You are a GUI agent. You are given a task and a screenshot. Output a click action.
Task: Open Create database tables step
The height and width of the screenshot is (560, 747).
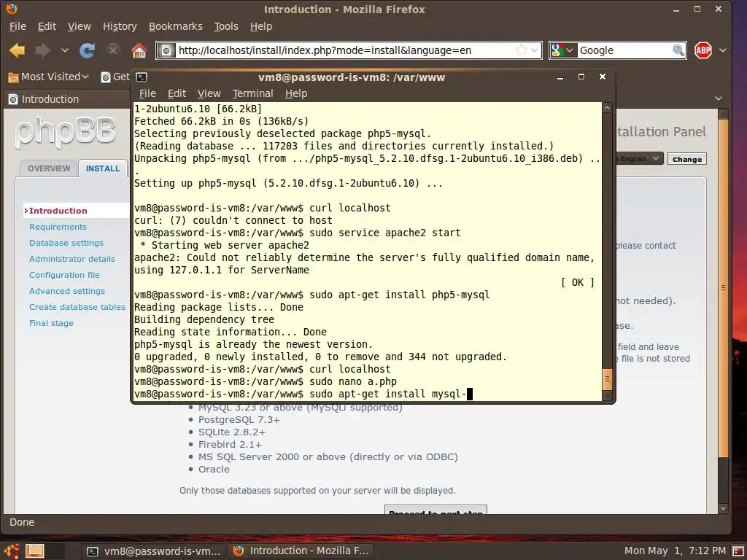[x=77, y=307]
